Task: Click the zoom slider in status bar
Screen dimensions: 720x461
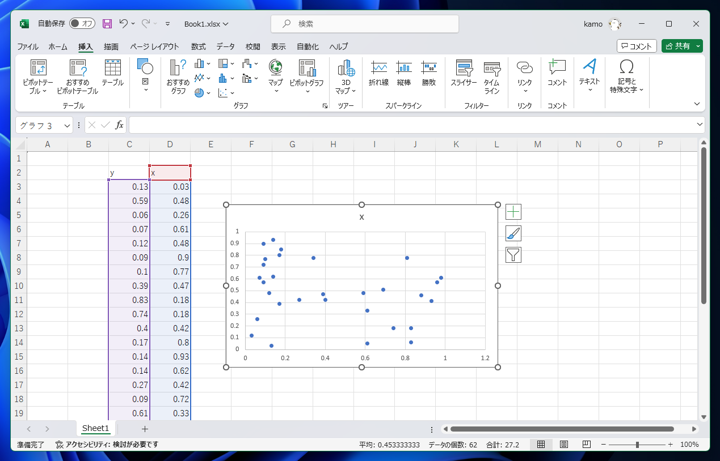Action: point(637,444)
